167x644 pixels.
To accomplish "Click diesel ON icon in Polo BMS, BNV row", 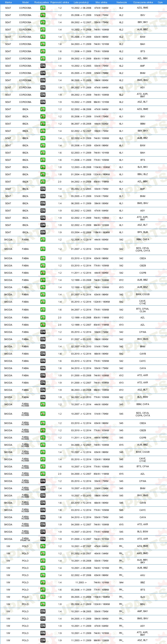I will point(43,619).
